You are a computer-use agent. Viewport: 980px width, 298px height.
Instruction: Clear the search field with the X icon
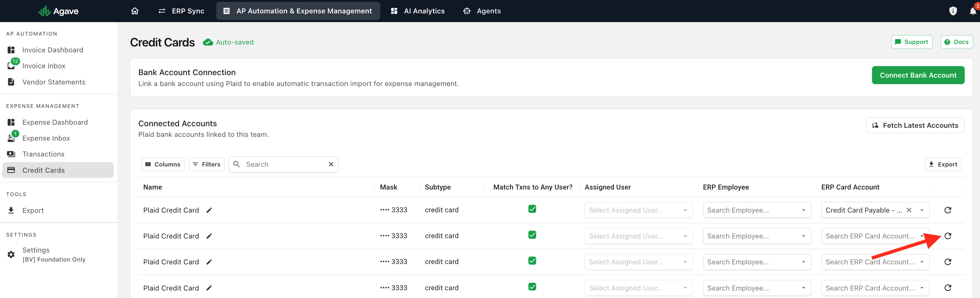point(331,164)
